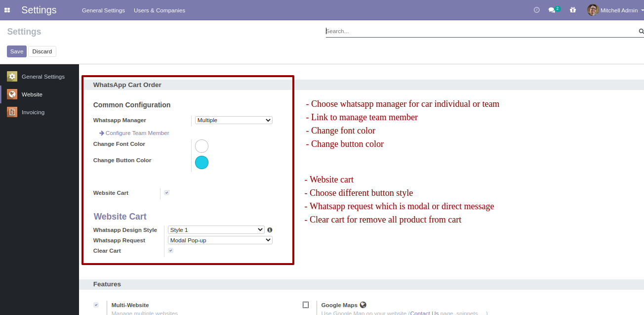Click the Discard button
The width and height of the screenshot is (644, 315).
[42, 51]
